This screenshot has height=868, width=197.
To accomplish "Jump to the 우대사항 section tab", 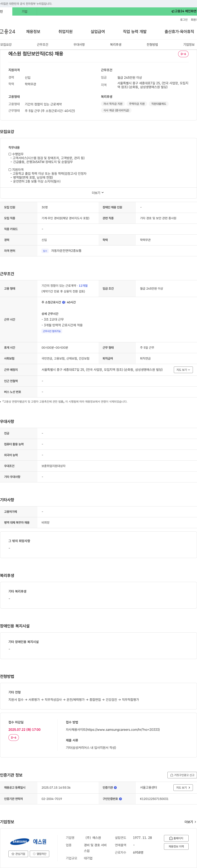I will tap(79, 45).
